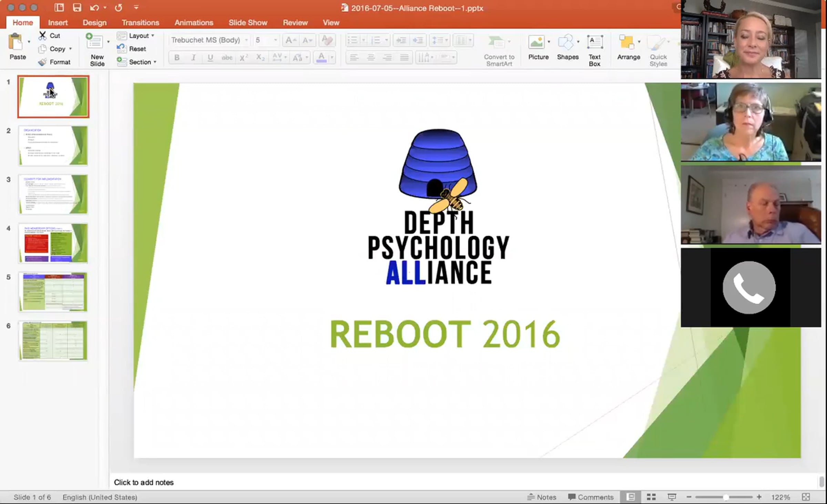827x504 pixels.
Task: Open the Section dropdown
Action: tap(137, 62)
